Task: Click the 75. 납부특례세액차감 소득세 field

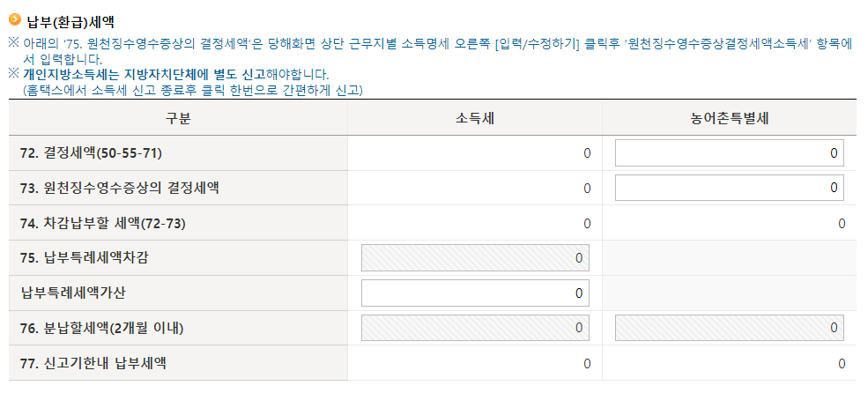Action: point(475,258)
